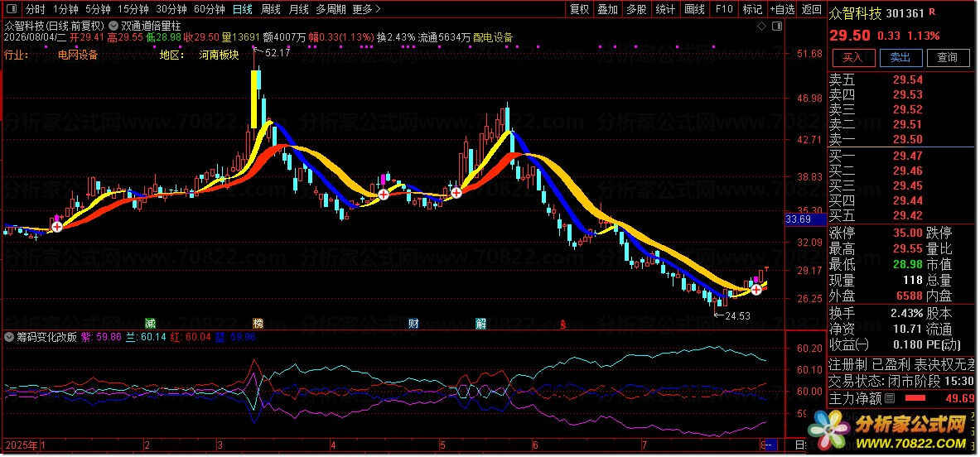Image resolution: width=980 pixels, height=457 pixels.
Task: Click the 换手 2.43% value
Action: click(906, 313)
